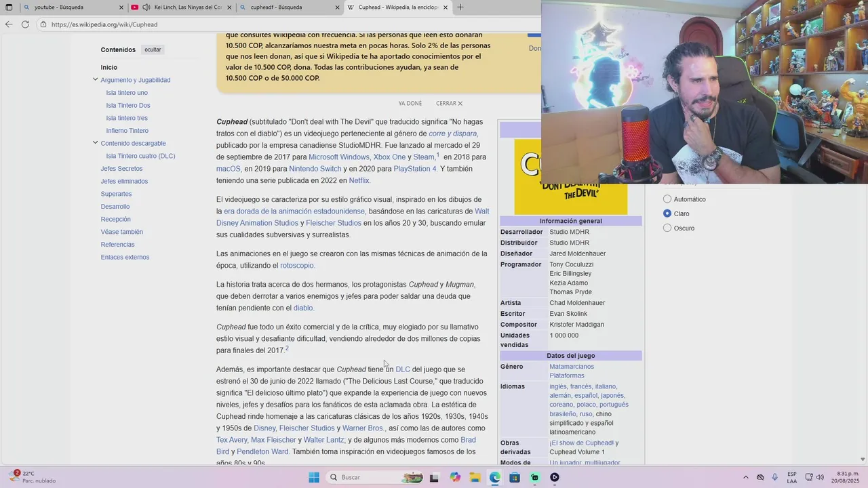Open ¡El show de Cuphead! link

581,443
